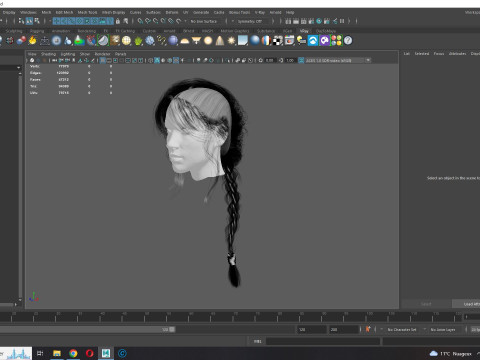This screenshot has width=480, height=360.
Task: Click the cone spotlight shelf icon
Action: (x=220, y=41)
